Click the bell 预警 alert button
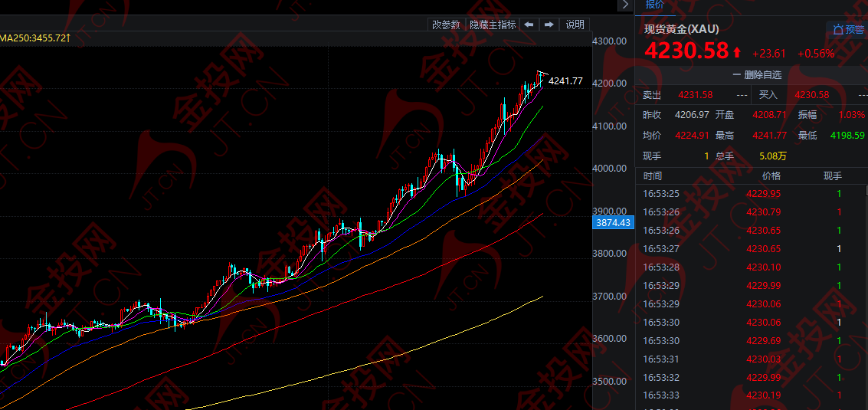Viewport: 868px width, 410px height. pyautogui.click(x=847, y=29)
